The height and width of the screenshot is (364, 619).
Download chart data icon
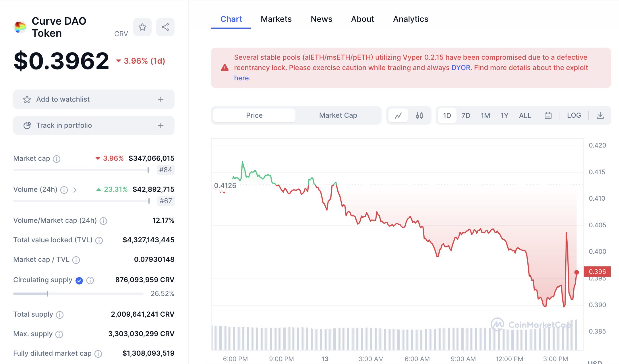[600, 115]
